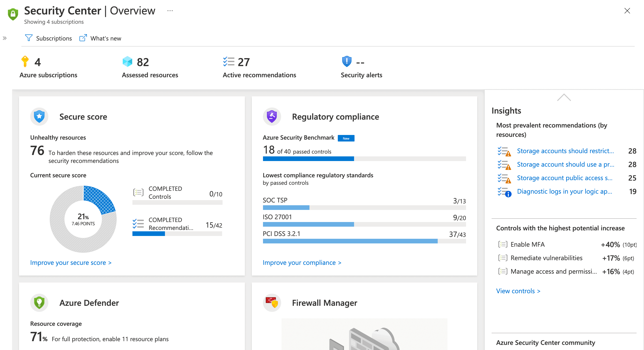644x350 pixels.
Task: Open the Improve your compliance link
Action: click(x=302, y=263)
